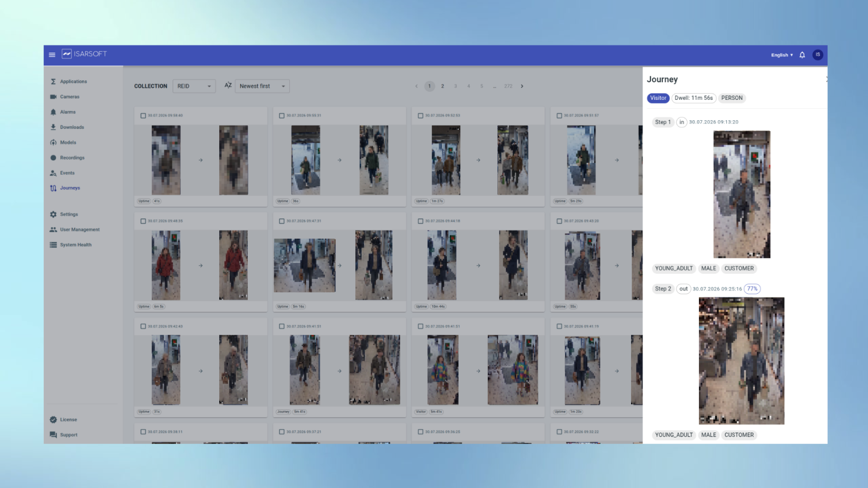Open the Step 2 snapshot image
This screenshot has height=488, width=868.
741,361
